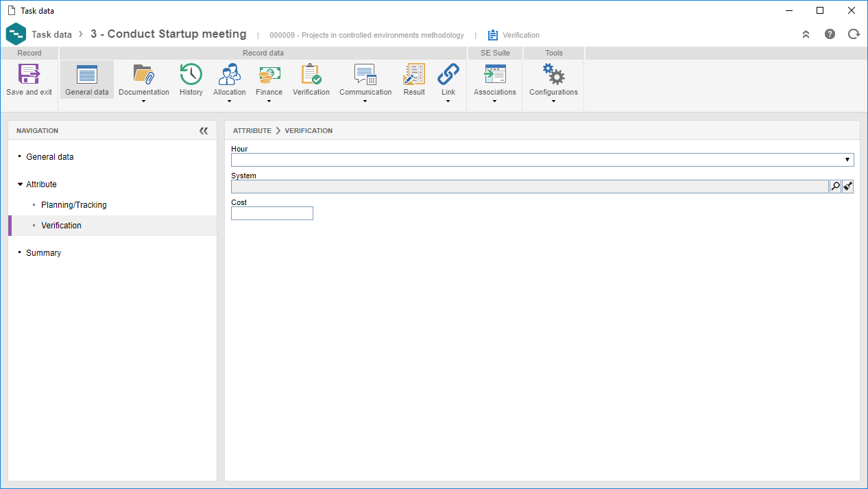Expand the Associations dropdown arrow
This screenshot has height=489, width=868.
pos(495,102)
